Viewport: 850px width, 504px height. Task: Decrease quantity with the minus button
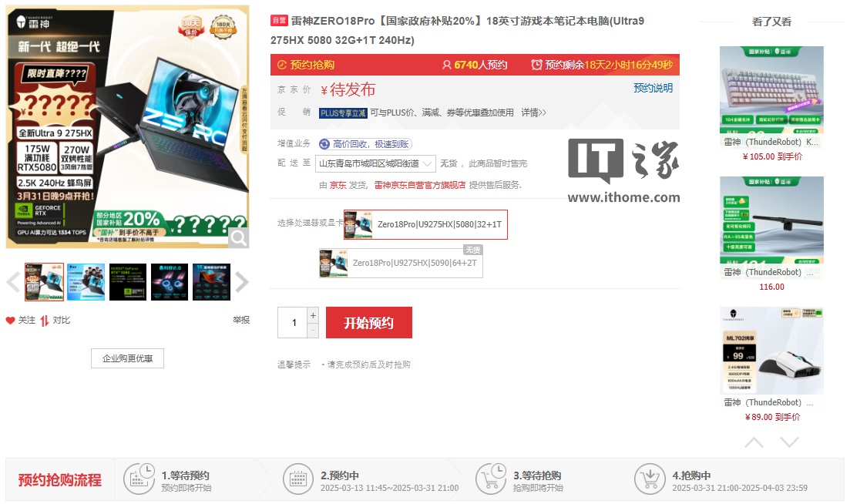pos(313,331)
